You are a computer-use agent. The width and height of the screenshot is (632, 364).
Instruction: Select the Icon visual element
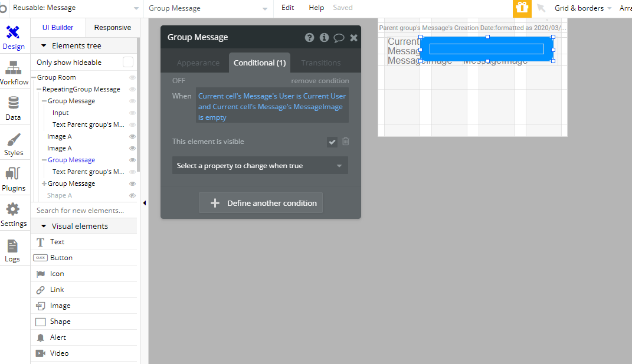(x=84, y=274)
